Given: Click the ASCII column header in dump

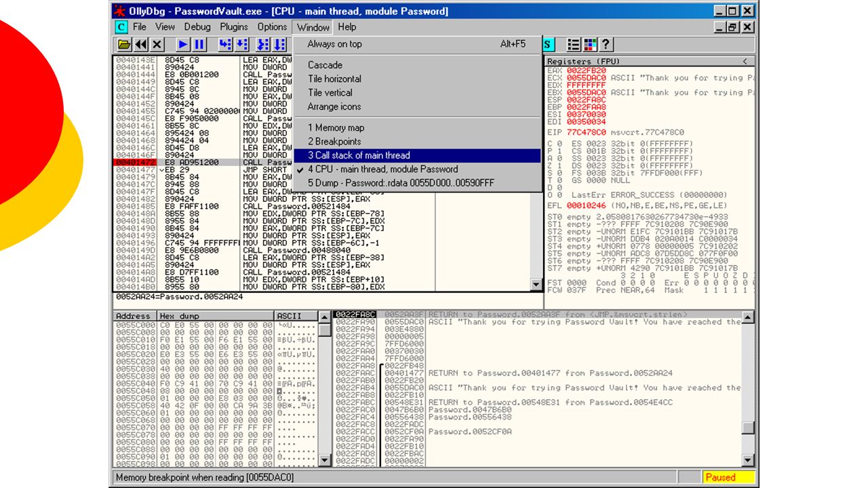Looking at the screenshot, I should tap(296, 316).
